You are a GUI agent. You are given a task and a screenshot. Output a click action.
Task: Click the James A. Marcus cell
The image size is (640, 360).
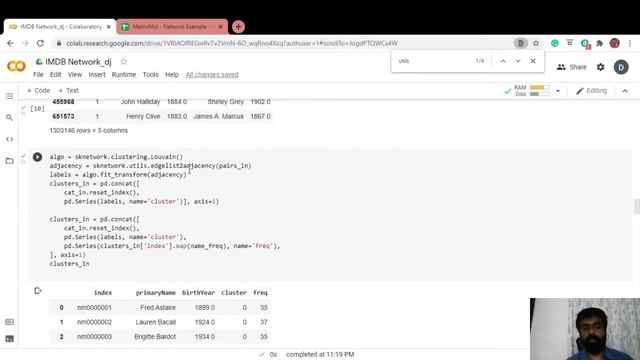[218, 116]
